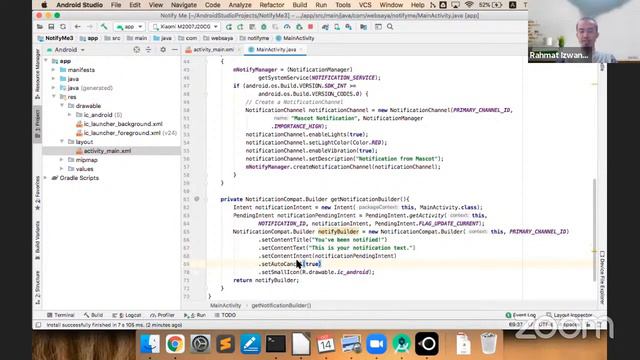Collapse the drawable folder
This screenshot has width=640, height=360.
(x=62, y=106)
